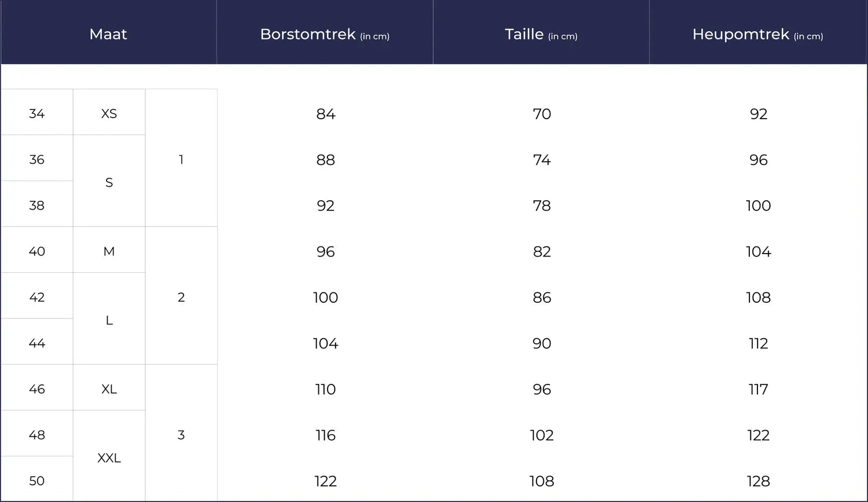Select the M size cell
This screenshot has width=868, height=502.
(109, 251)
